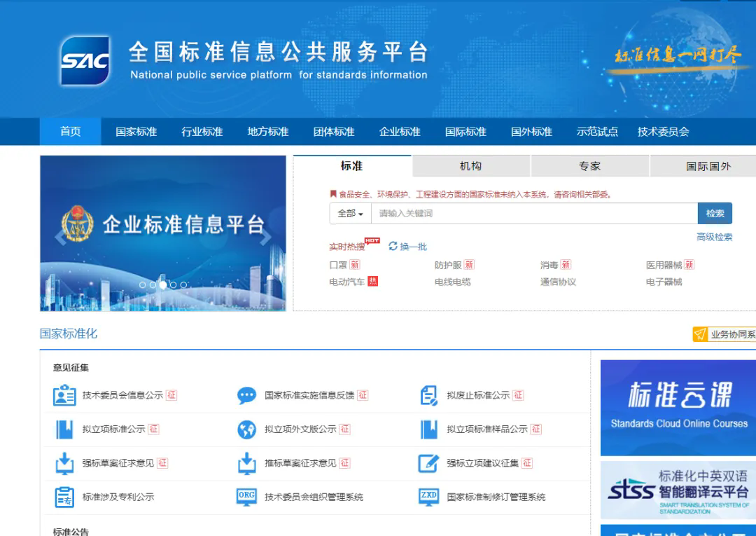
Task: Select the first carousel indicator dot
Action: point(143,284)
